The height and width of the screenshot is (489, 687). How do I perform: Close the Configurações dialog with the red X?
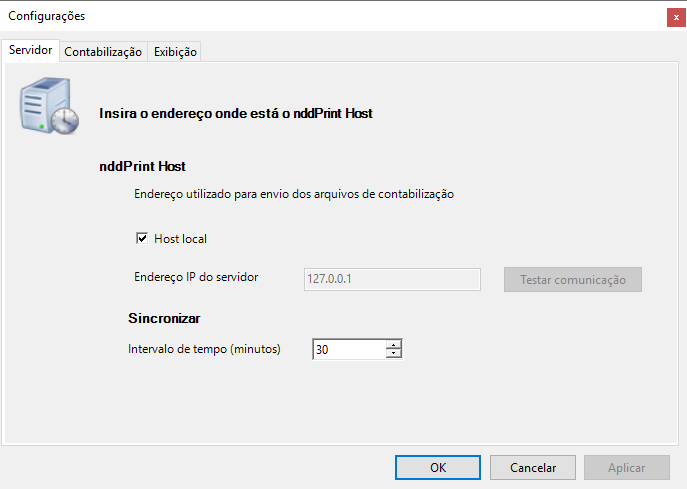point(676,17)
